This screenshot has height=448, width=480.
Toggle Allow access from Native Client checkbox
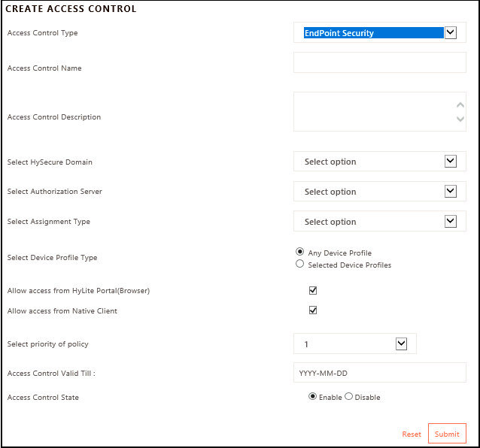tap(313, 310)
